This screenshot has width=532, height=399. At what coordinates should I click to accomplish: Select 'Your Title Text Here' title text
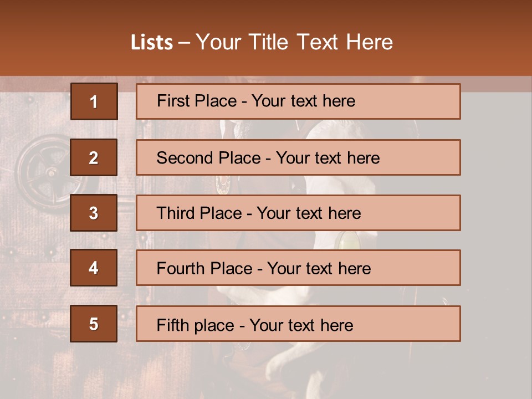294,43
